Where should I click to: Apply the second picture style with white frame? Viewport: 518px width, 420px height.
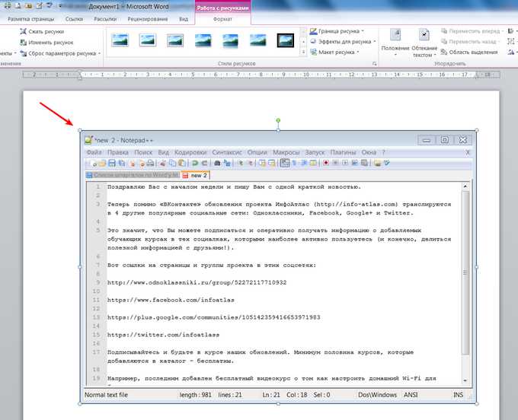(x=148, y=40)
